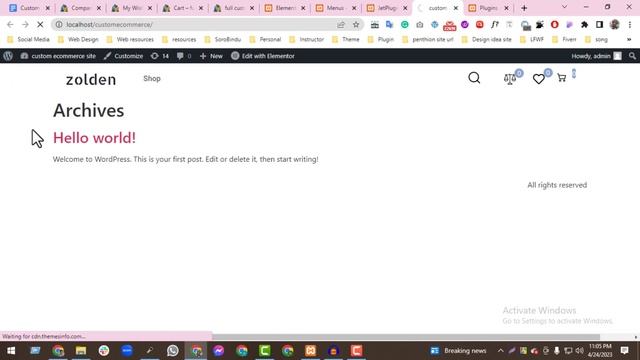Click the camera screenshot extension icon
The image size is (640, 360).
420,24
